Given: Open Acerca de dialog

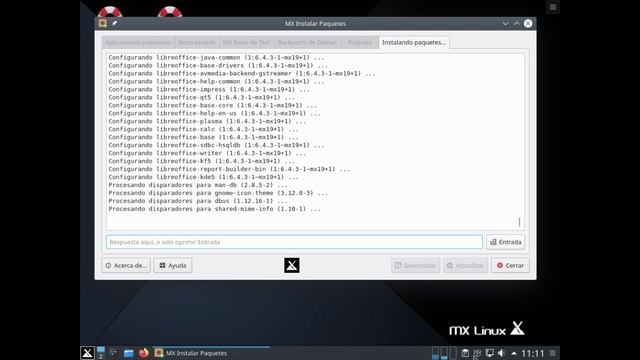Looking at the screenshot, I should [x=126, y=265].
